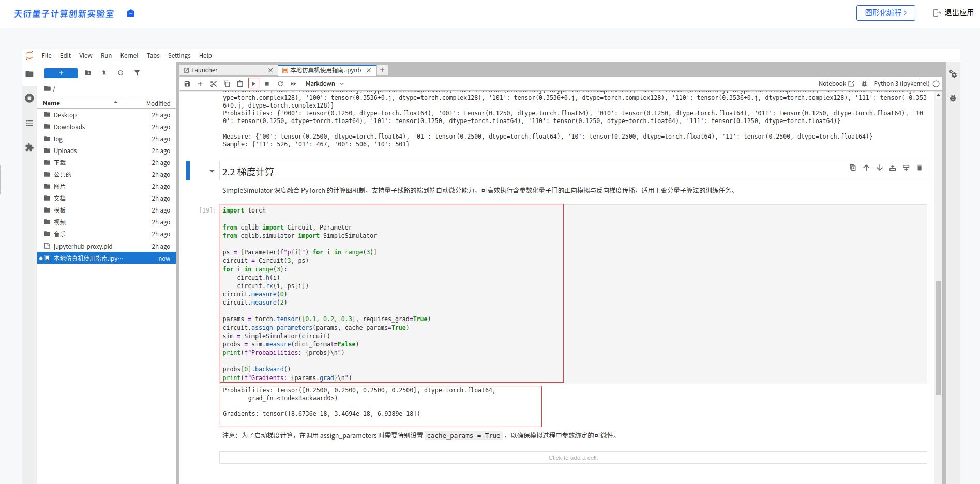Screen dimensions: 980x484
Task: Sort files by Modified column
Action: coord(150,103)
